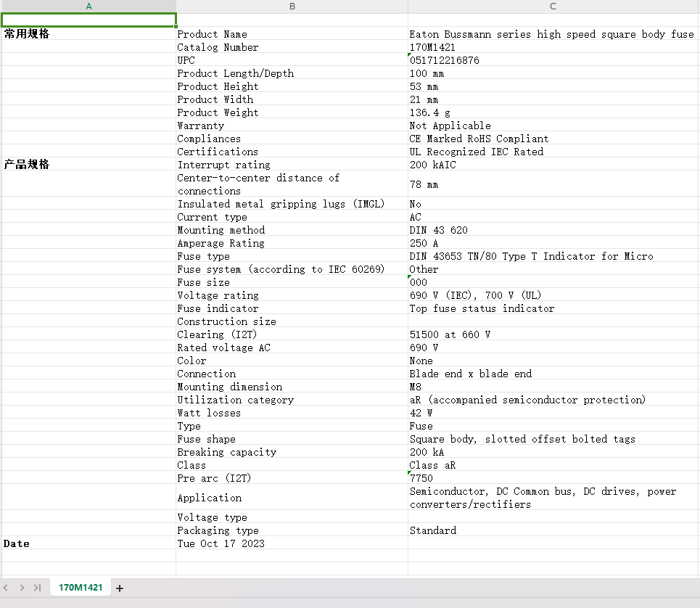
Task: Select the 'Warranty' cell
Action: (292, 126)
